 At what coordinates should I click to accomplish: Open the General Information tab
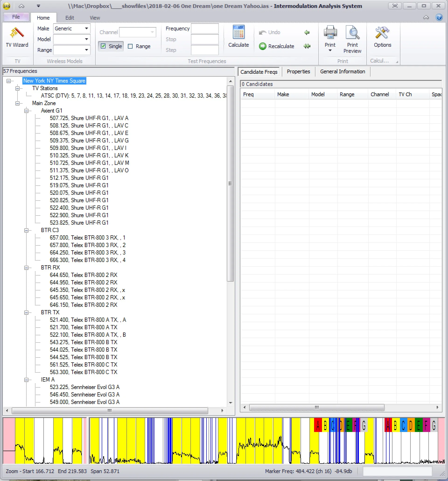tap(343, 72)
